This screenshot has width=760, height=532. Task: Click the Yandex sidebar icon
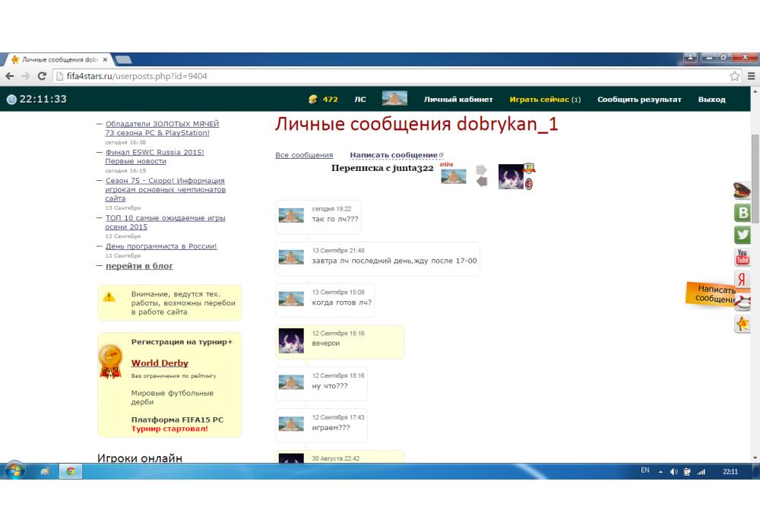point(742,280)
